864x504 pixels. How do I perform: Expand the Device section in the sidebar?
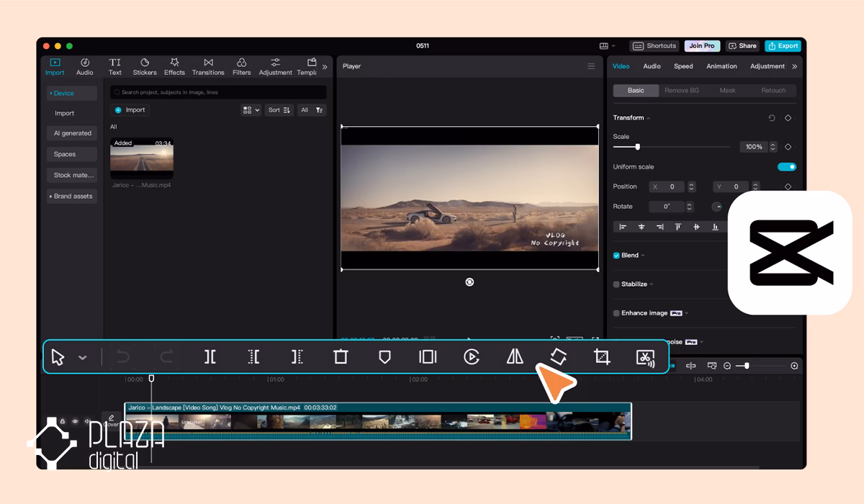coord(71,93)
